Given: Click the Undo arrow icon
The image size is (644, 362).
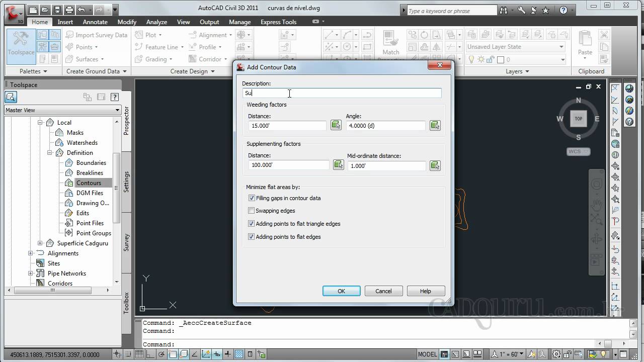Looking at the screenshot, I should click(82, 10).
